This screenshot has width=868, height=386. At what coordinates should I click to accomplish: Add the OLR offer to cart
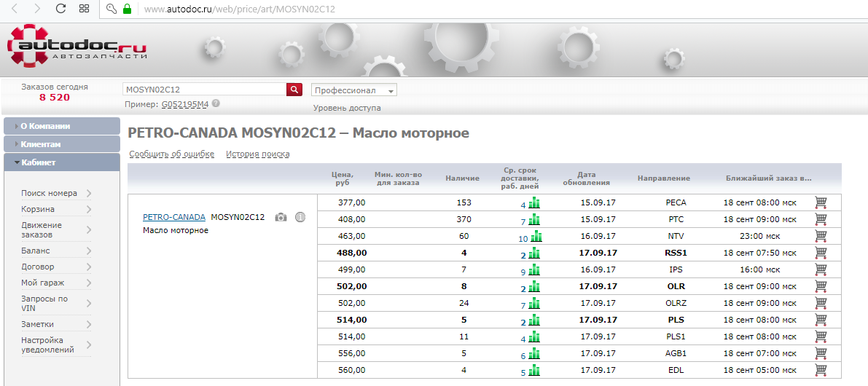821,286
